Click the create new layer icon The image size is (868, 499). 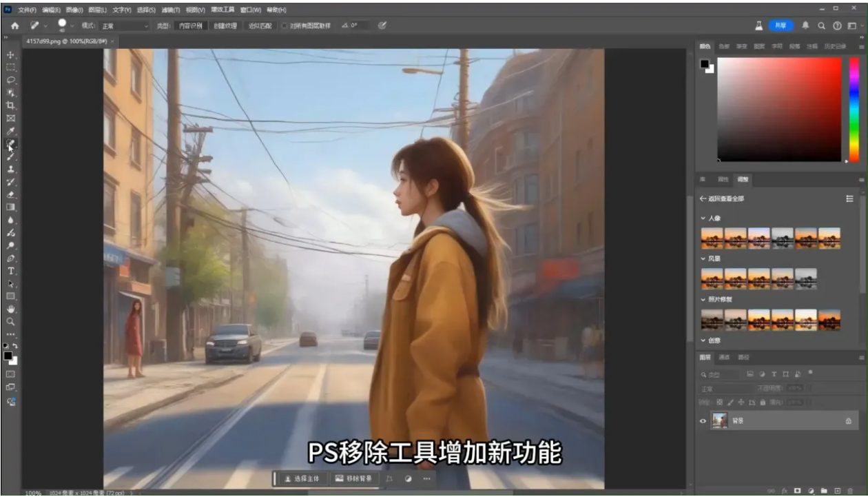click(x=837, y=491)
